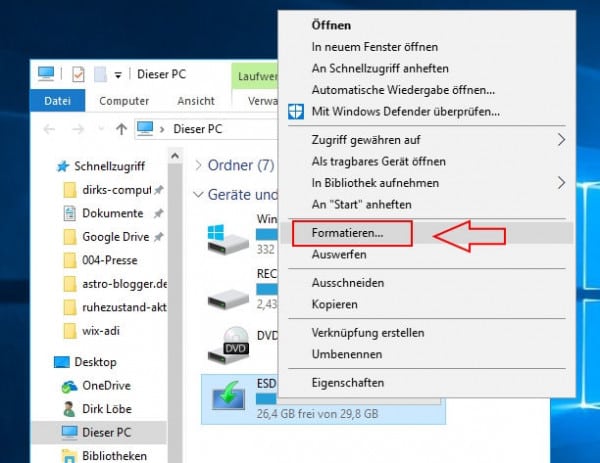Select Auswerfen from the context menu
The image size is (600, 463).
pos(340,256)
